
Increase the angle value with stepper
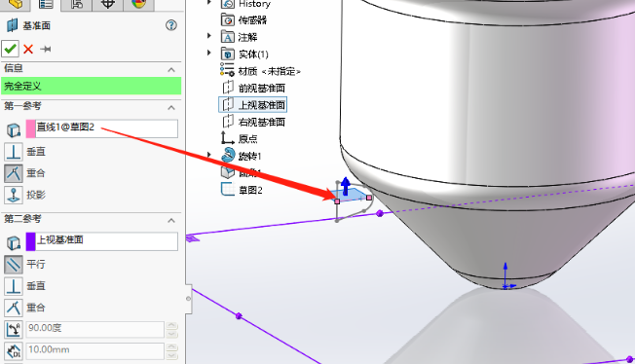pyautogui.click(x=171, y=325)
